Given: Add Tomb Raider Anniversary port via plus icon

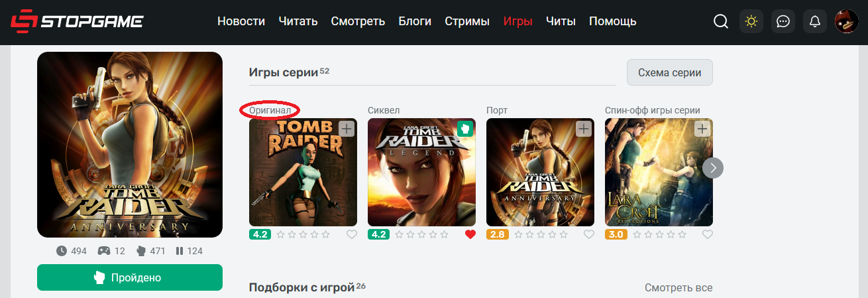Looking at the screenshot, I should [584, 129].
